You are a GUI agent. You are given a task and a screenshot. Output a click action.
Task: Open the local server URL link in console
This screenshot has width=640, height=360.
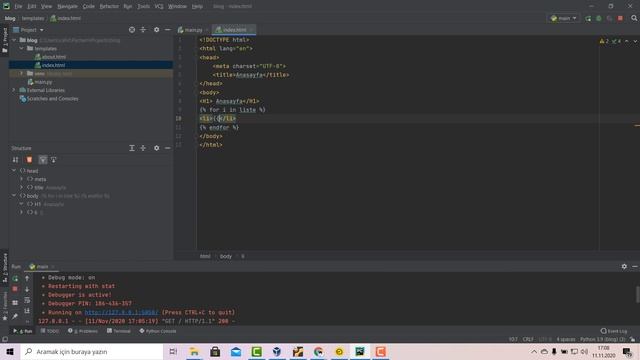[121, 312]
